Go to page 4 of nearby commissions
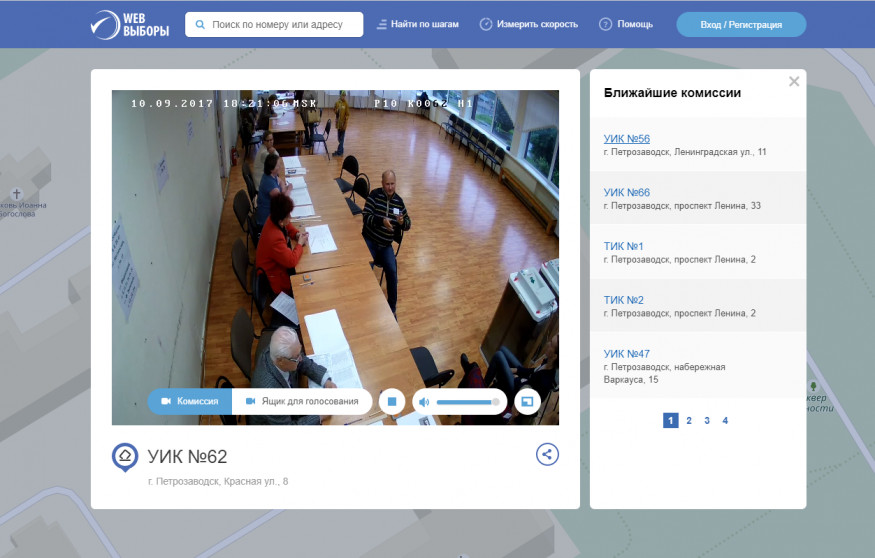The image size is (875, 558). [x=725, y=421]
